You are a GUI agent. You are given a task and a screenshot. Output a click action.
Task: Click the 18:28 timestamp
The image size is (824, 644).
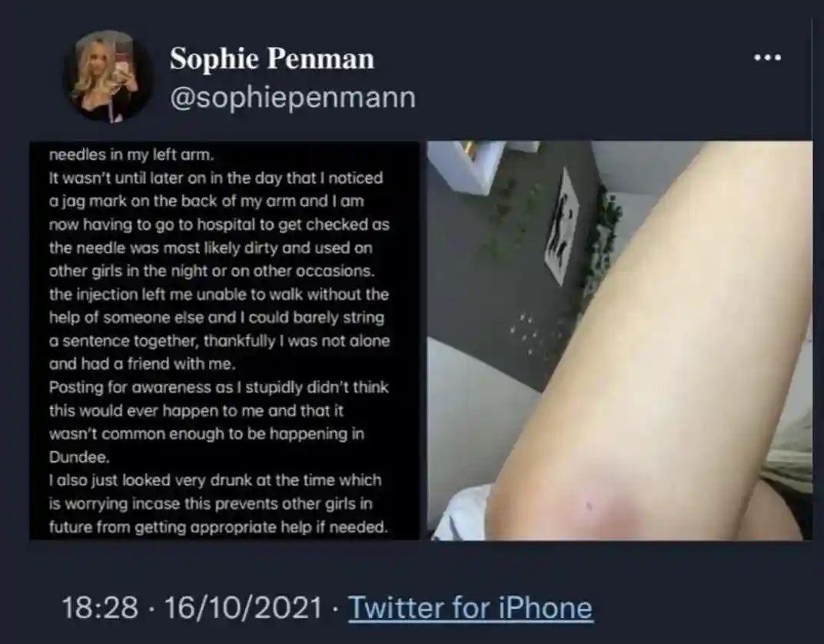point(100,607)
